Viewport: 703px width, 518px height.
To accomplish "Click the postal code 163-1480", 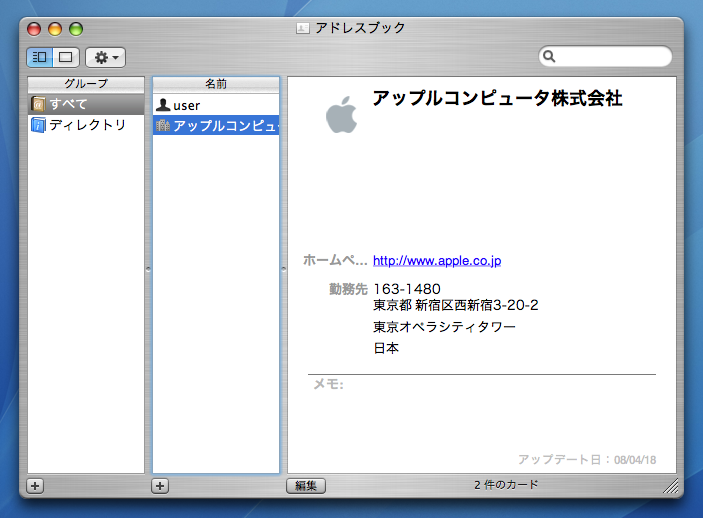I will click(x=407, y=289).
